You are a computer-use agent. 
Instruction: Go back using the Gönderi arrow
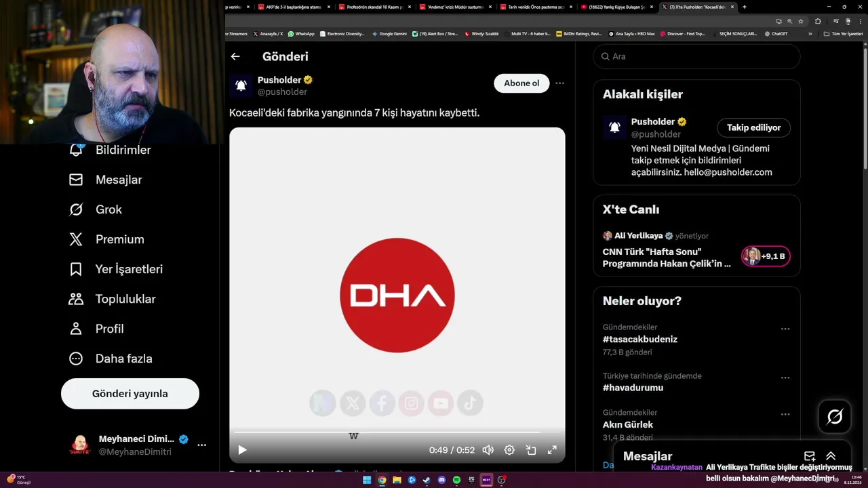[x=235, y=57]
